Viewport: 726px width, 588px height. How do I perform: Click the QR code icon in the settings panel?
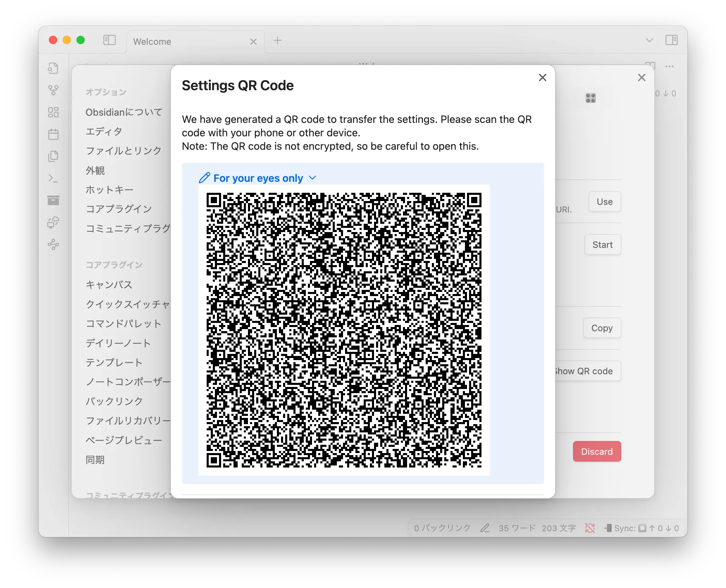click(x=590, y=99)
